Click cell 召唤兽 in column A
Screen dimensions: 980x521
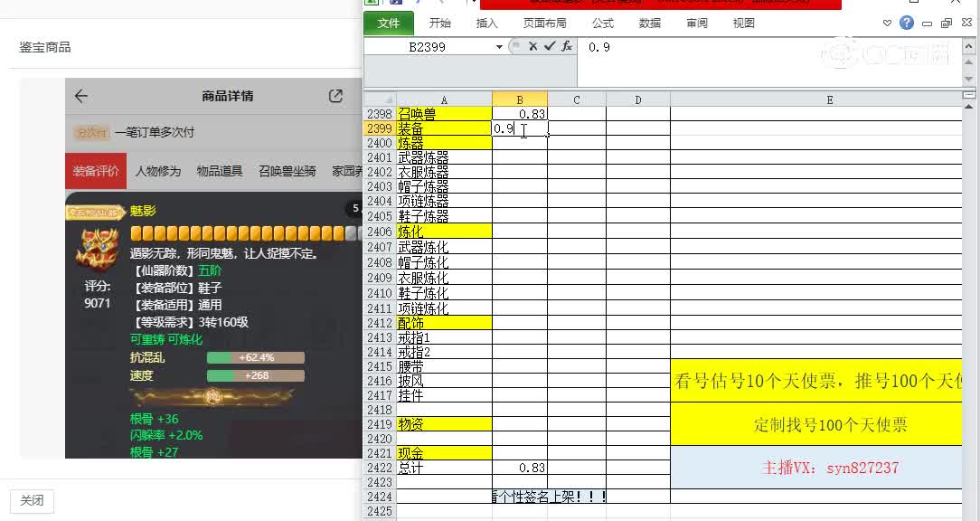point(444,114)
